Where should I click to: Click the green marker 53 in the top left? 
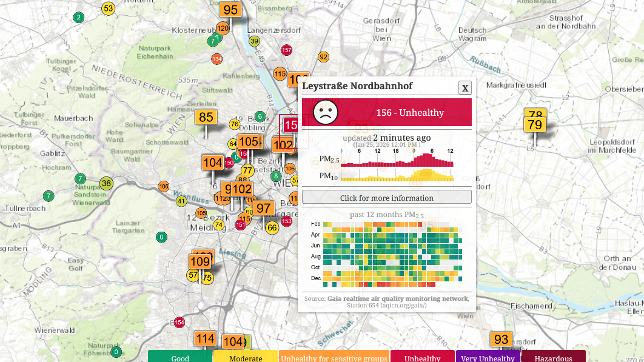click(x=108, y=8)
